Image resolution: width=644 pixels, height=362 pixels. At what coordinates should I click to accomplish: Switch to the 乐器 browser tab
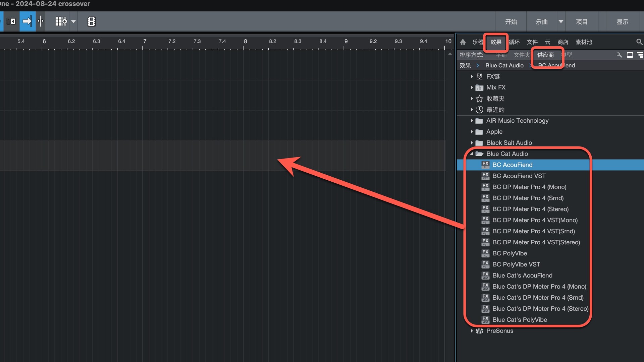(478, 42)
